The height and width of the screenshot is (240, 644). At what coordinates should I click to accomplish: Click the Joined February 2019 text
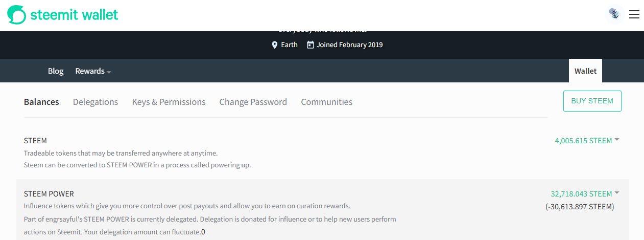click(350, 45)
